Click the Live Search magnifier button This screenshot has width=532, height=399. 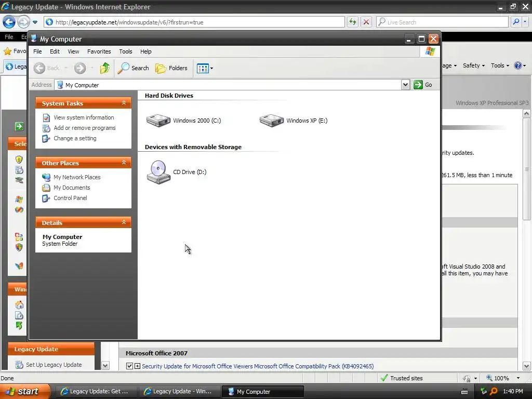coord(516,22)
